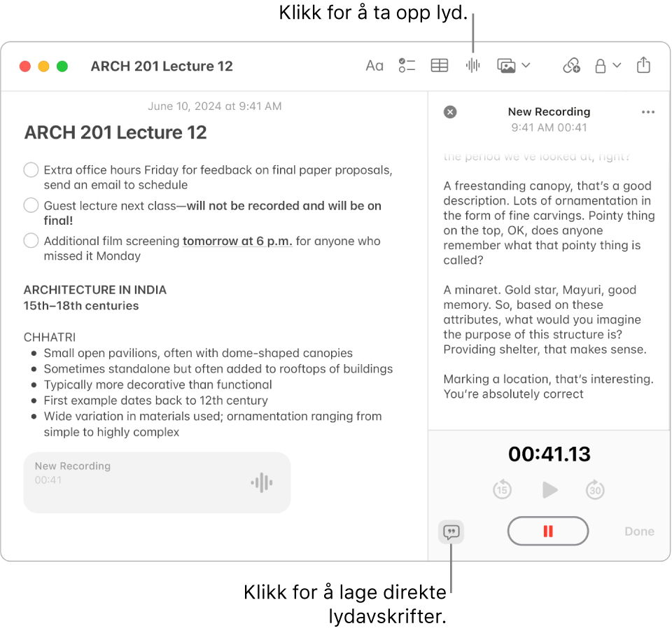Open the New Recording attachment in the note
The image size is (672, 633).
tap(157, 482)
